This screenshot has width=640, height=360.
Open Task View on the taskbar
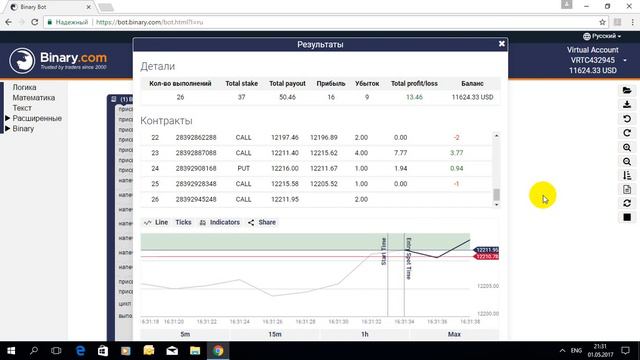click(56, 351)
